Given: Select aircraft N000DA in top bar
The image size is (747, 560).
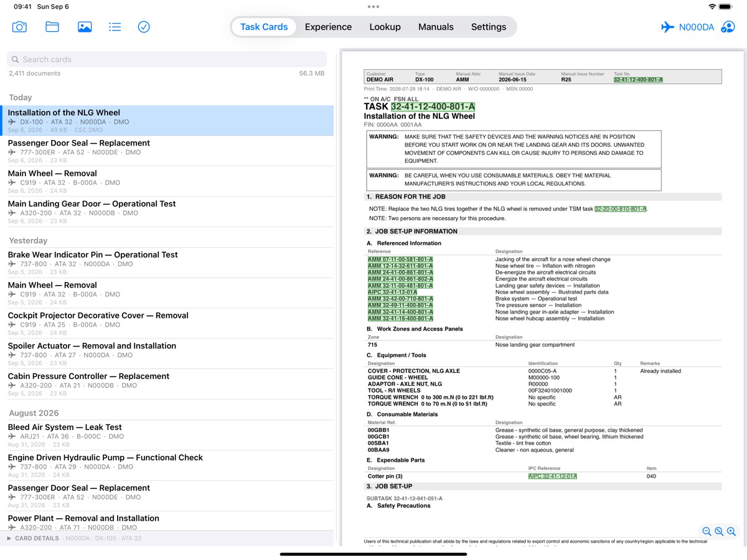Looking at the screenshot, I should coord(697,27).
